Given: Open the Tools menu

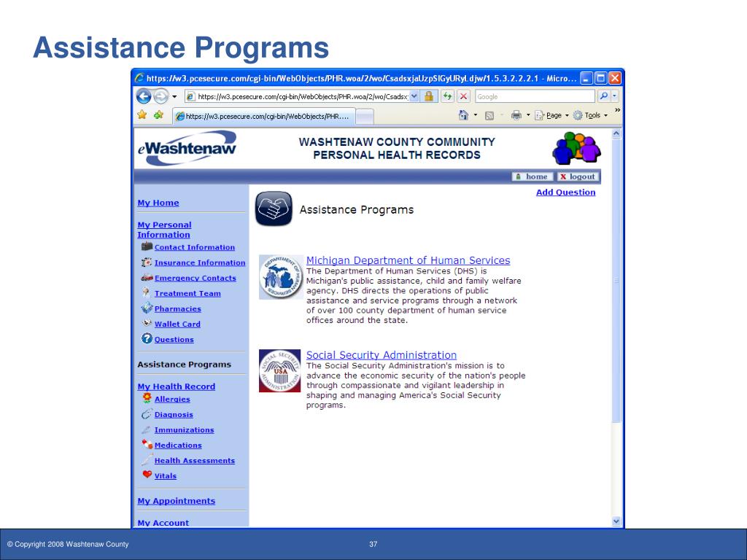Looking at the screenshot, I should pyautogui.click(x=591, y=115).
